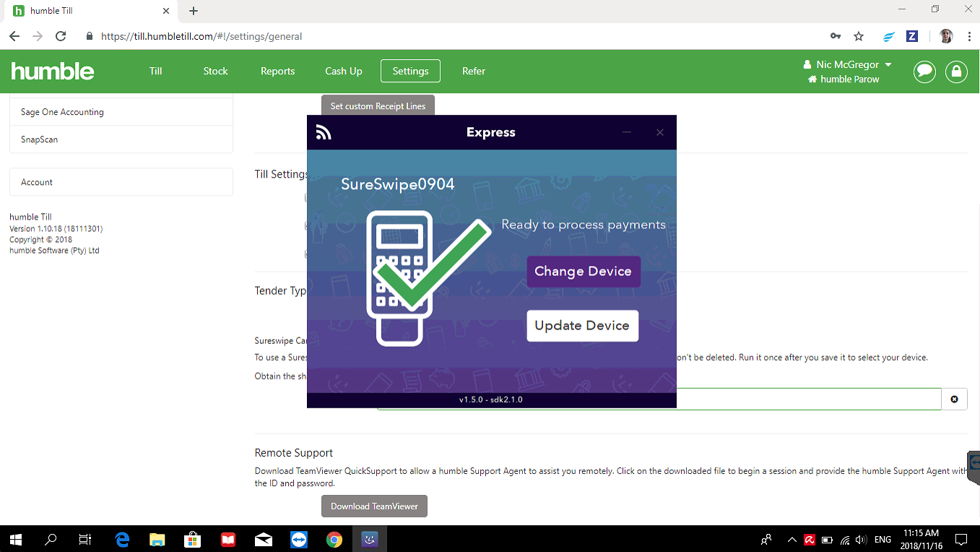This screenshot has width=980, height=552.
Task: Open the Chrome profile avatar
Action: (x=946, y=36)
